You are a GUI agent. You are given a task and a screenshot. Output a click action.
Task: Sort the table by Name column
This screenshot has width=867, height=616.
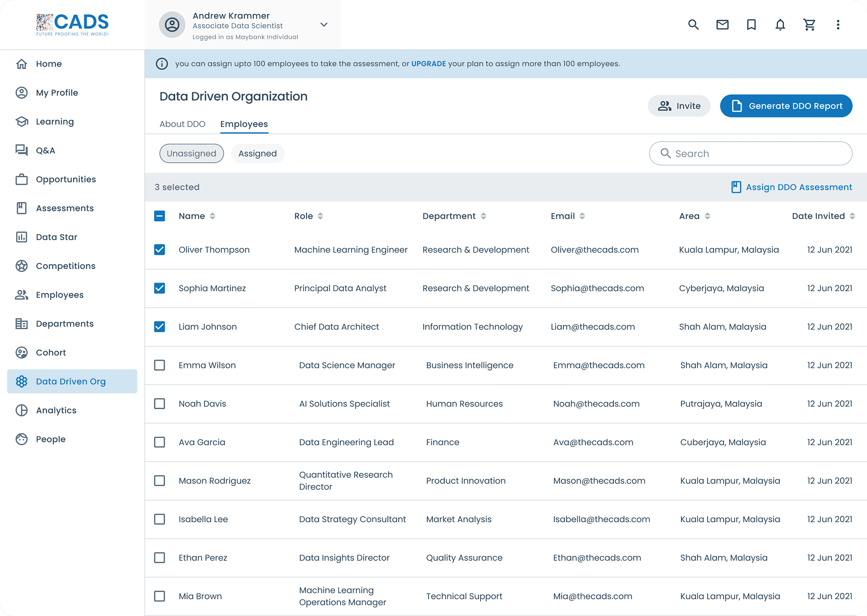tap(212, 216)
